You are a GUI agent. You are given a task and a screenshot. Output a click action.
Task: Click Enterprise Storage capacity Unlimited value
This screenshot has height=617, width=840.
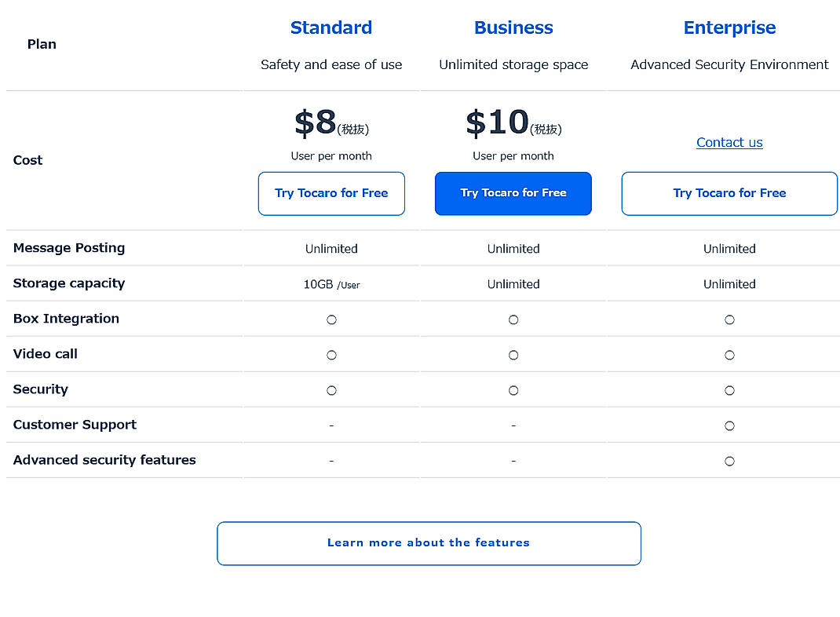coord(729,284)
